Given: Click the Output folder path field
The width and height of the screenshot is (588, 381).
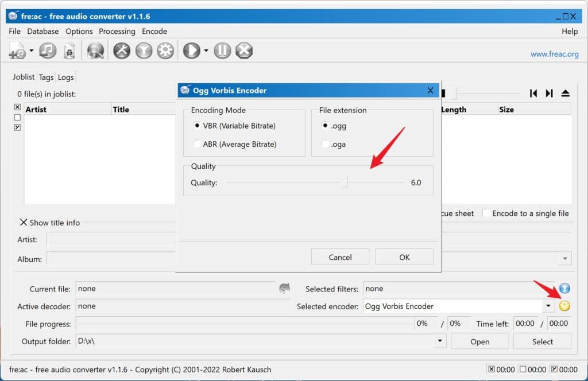Looking at the screenshot, I should point(256,341).
